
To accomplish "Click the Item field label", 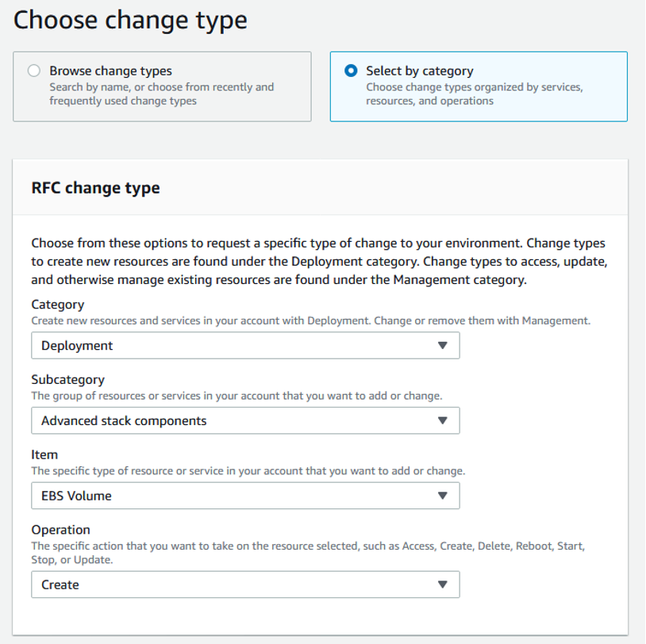I will click(x=44, y=454).
